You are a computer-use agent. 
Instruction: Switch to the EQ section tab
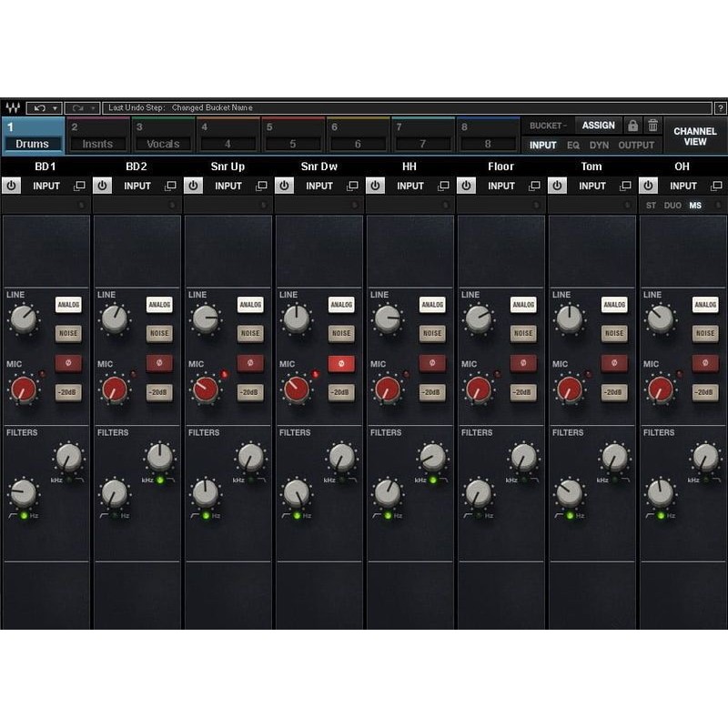click(x=571, y=145)
